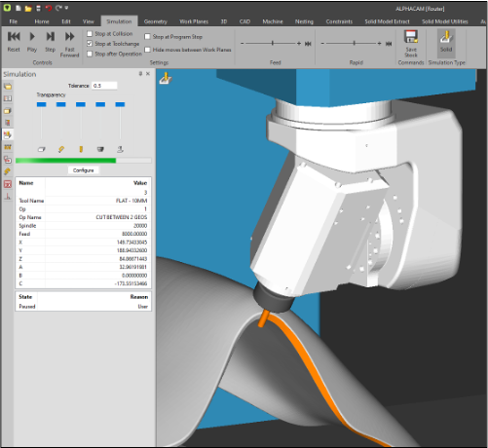Pin the Simulation panel
The width and height of the screenshot is (488, 448).
click(x=140, y=74)
